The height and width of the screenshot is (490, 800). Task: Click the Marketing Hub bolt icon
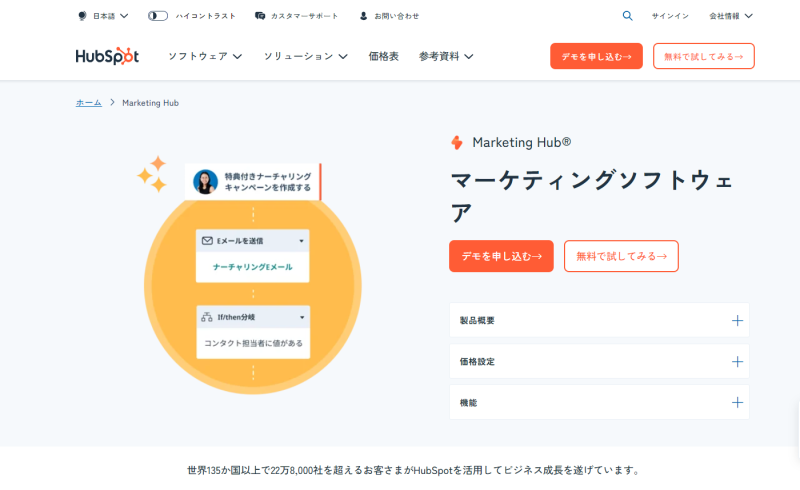pos(457,142)
